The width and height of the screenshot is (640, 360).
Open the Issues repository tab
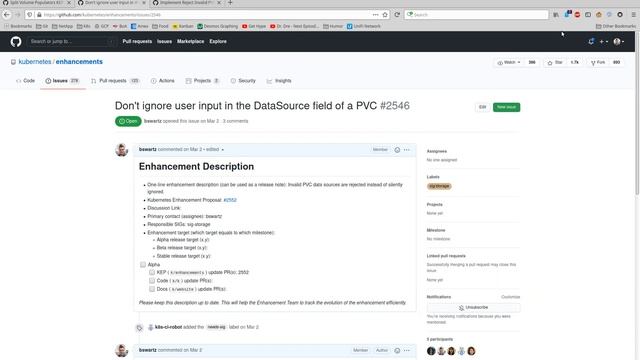(62, 81)
